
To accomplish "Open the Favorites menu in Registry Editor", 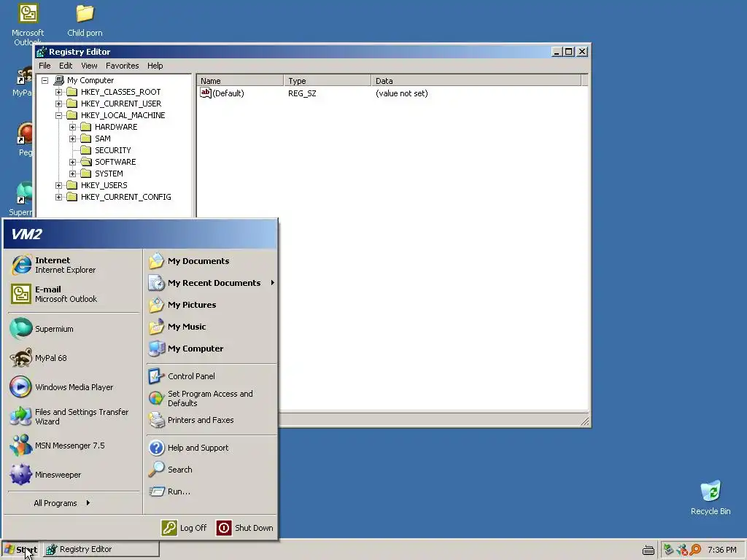I will 123,66.
